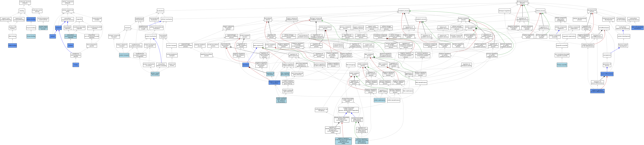Select the nervous system development node
644x145 pixels.
point(623,46)
